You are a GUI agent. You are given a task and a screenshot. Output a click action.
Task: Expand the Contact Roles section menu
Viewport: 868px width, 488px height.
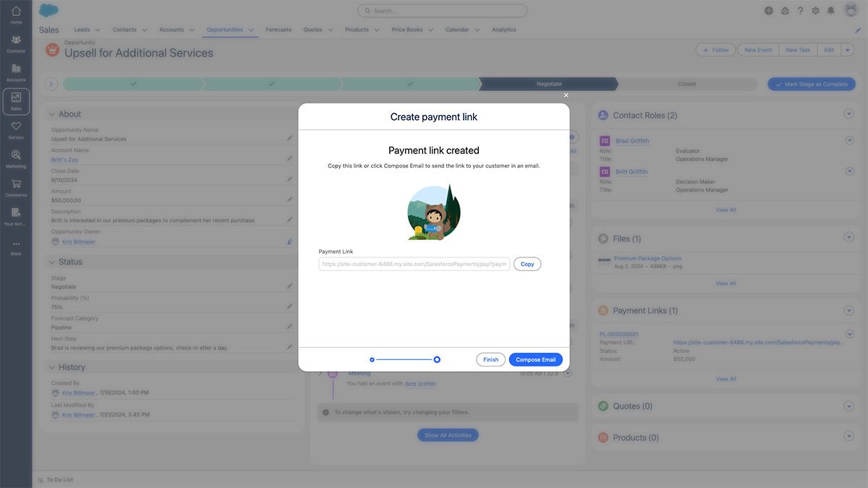click(849, 114)
